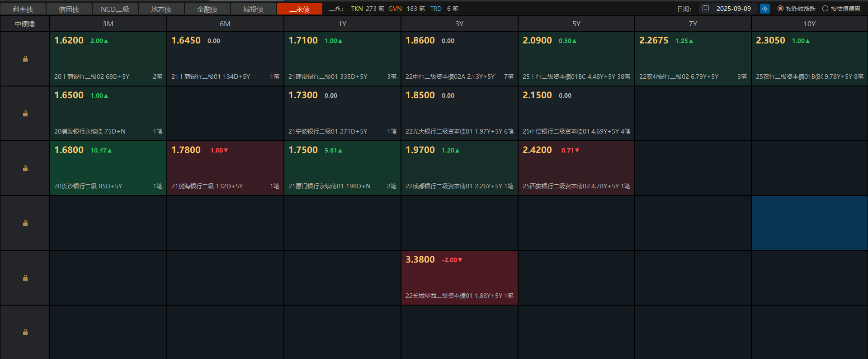The height and width of the screenshot is (359, 868).
Task: Open the 城投债 tab
Action: (x=254, y=9)
